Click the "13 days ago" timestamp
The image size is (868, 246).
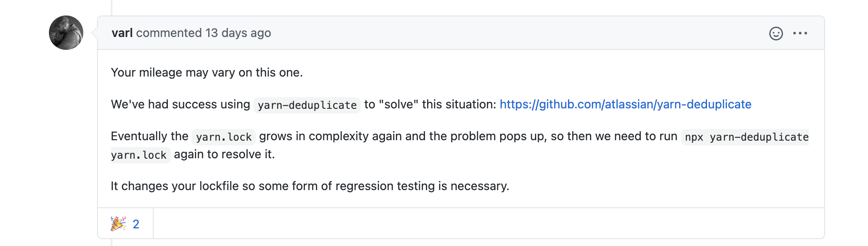[238, 33]
